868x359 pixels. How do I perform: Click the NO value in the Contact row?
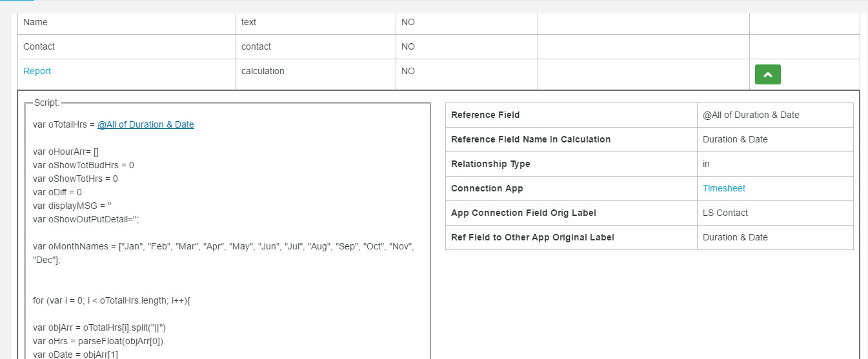(x=408, y=47)
